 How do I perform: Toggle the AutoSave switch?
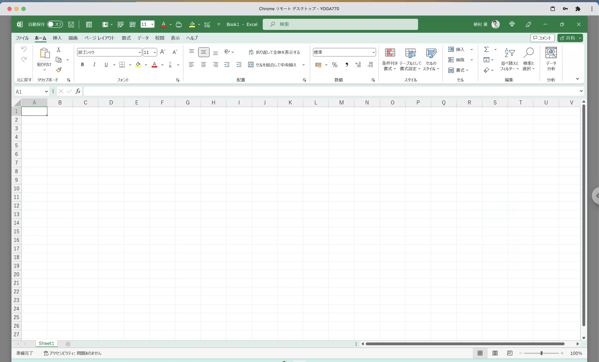(x=55, y=24)
